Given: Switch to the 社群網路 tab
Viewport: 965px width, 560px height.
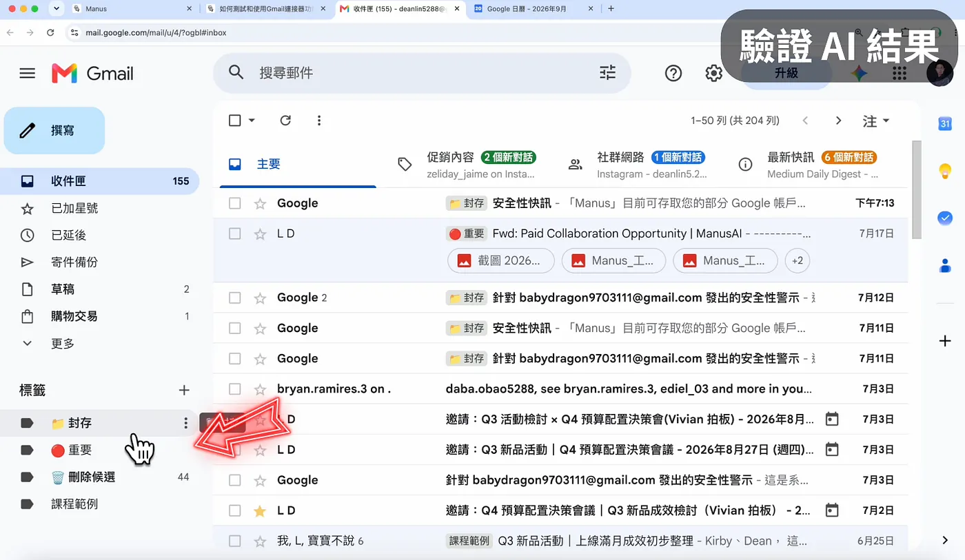Looking at the screenshot, I should [638, 165].
